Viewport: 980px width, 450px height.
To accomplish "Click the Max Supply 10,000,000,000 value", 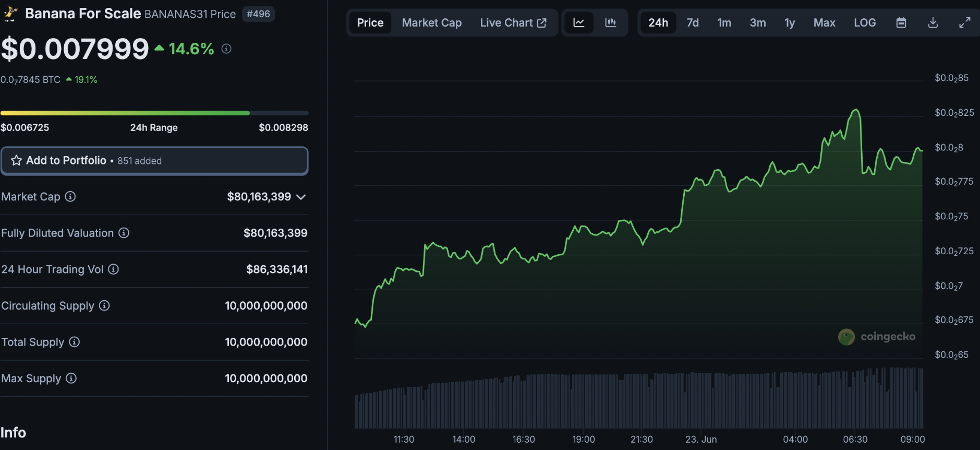I will pos(266,378).
